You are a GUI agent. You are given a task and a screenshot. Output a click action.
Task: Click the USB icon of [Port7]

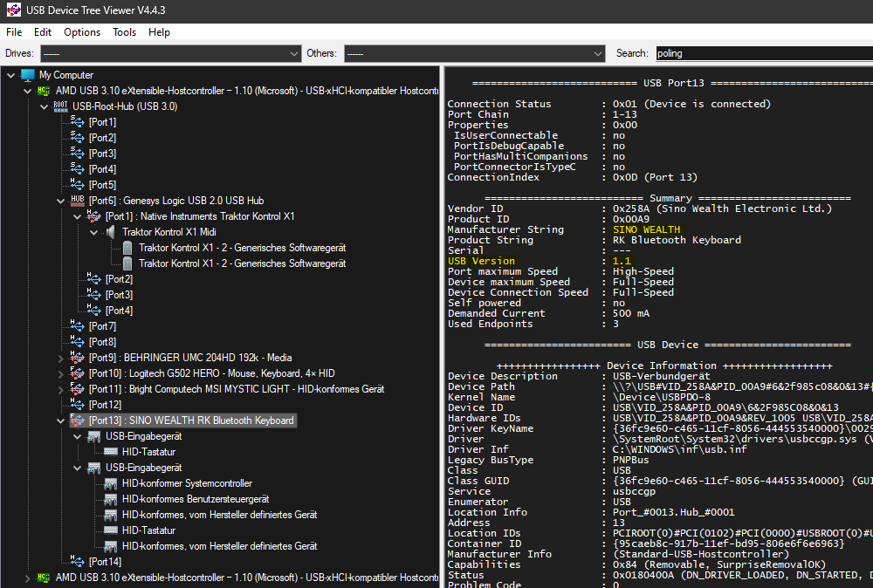tap(78, 325)
